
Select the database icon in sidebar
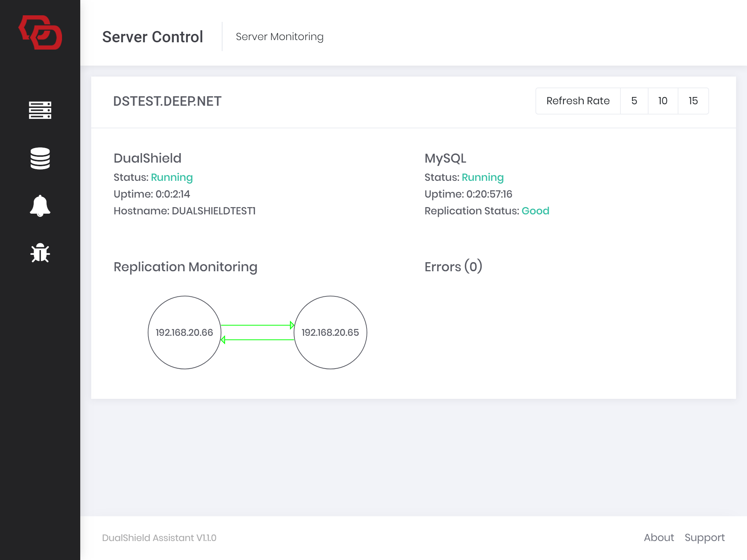[40, 158]
